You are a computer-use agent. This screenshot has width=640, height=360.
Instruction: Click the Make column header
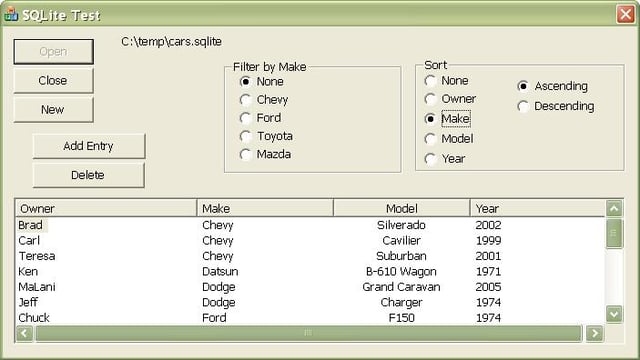coord(265,209)
